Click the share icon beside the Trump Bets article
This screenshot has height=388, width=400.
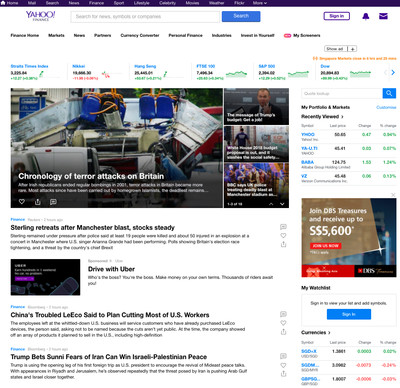(283, 374)
